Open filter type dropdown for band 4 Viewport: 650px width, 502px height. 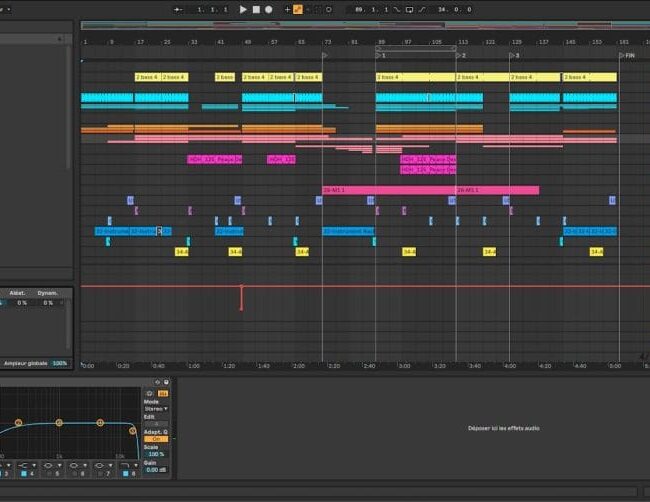click(x=27, y=465)
